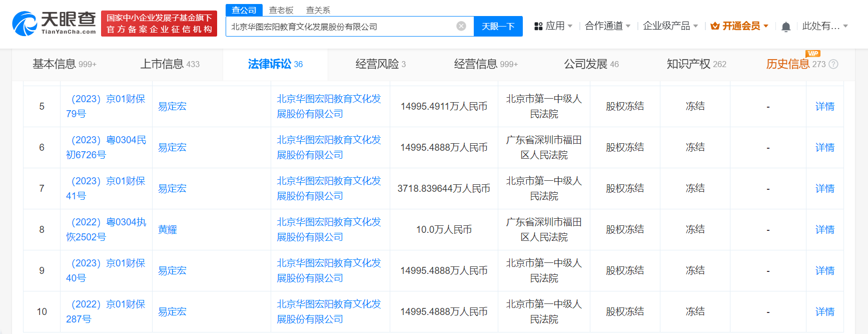
Task: Click 股权冻结 in row 7
Action: (x=625, y=188)
